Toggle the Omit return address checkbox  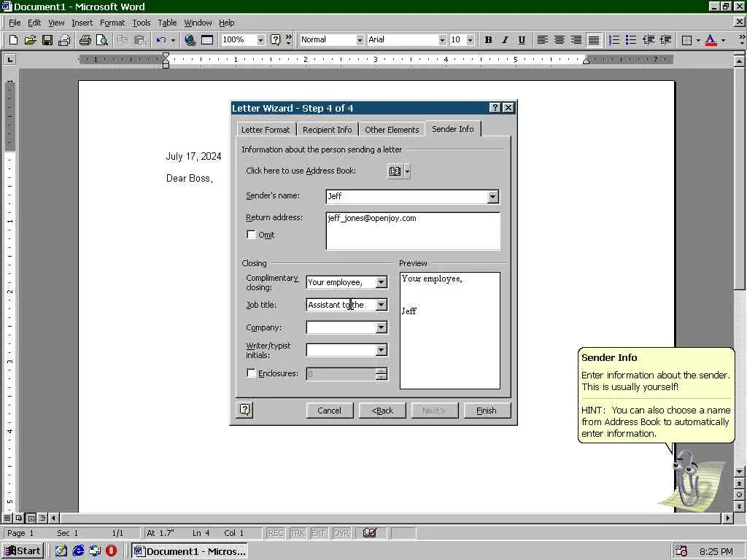tap(251, 234)
